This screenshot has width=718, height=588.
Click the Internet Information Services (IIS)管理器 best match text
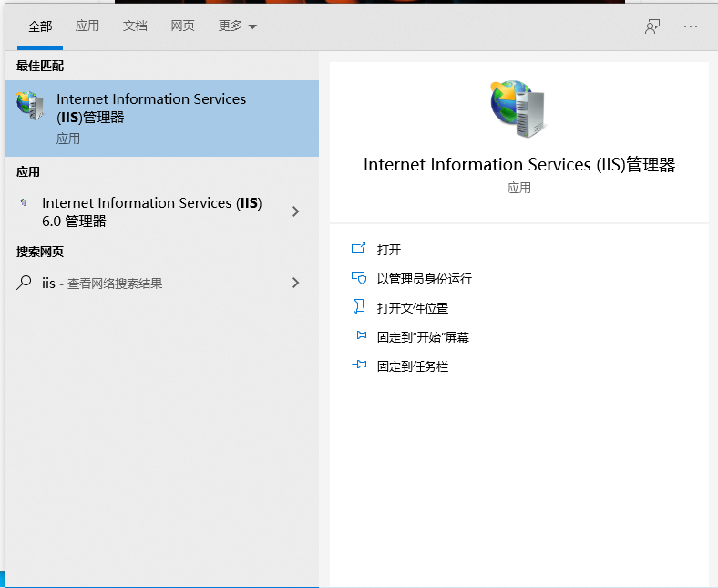(151, 108)
